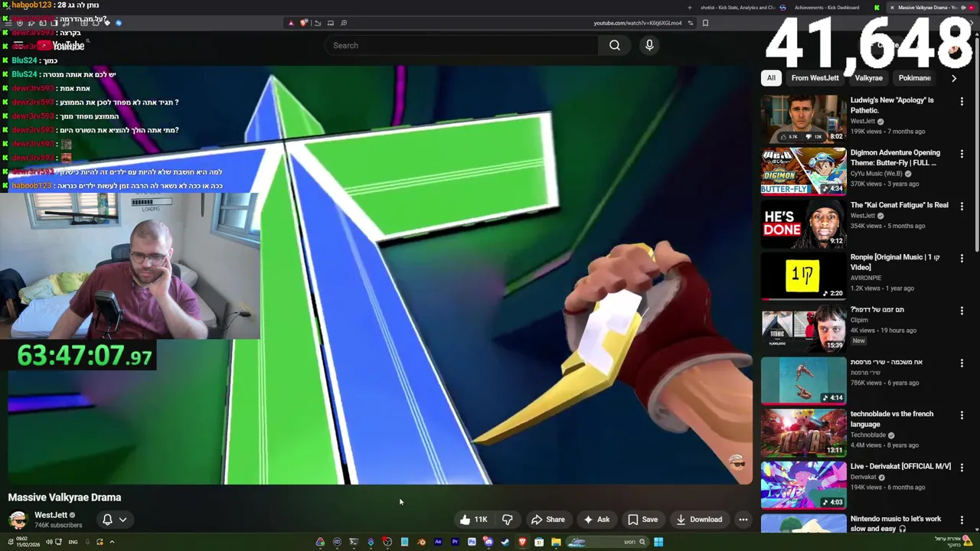Show more filter chips with right arrow
The width and height of the screenshot is (980, 551).
point(953,78)
